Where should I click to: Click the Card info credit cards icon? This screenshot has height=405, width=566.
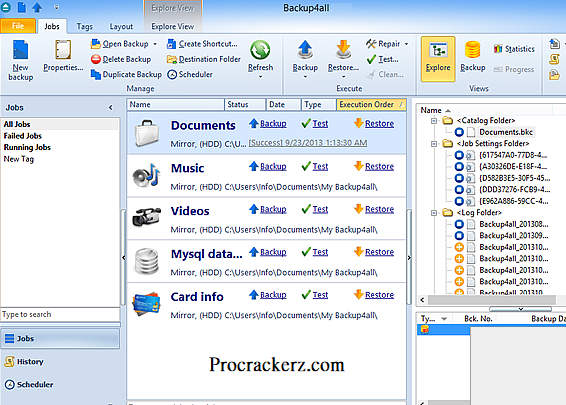[146, 304]
